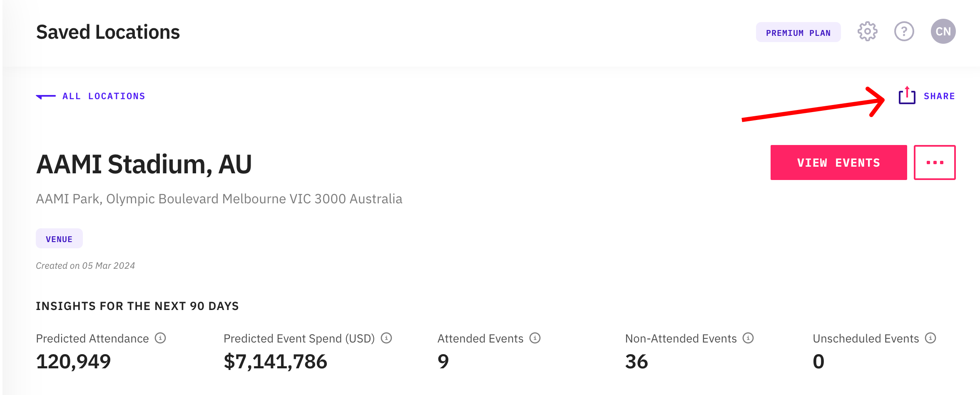Viewport: 980px width, 395px height.
Task: Open the three-dots more options menu
Action: click(935, 162)
